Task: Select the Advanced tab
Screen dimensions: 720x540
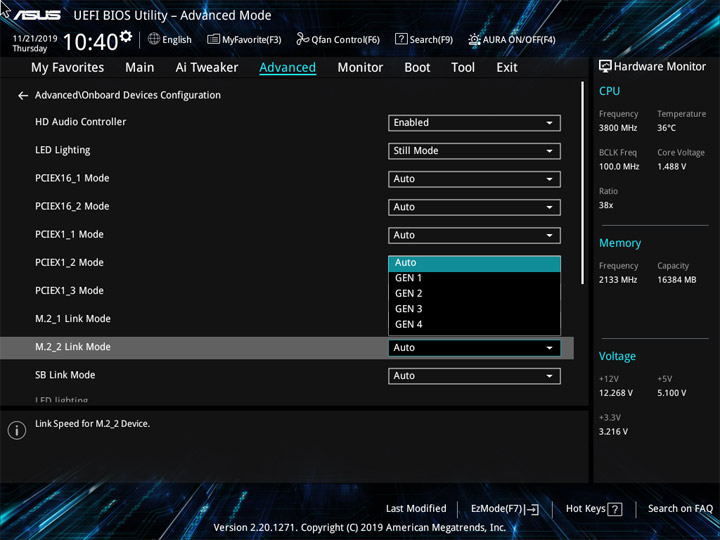Action: pos(287,68)
